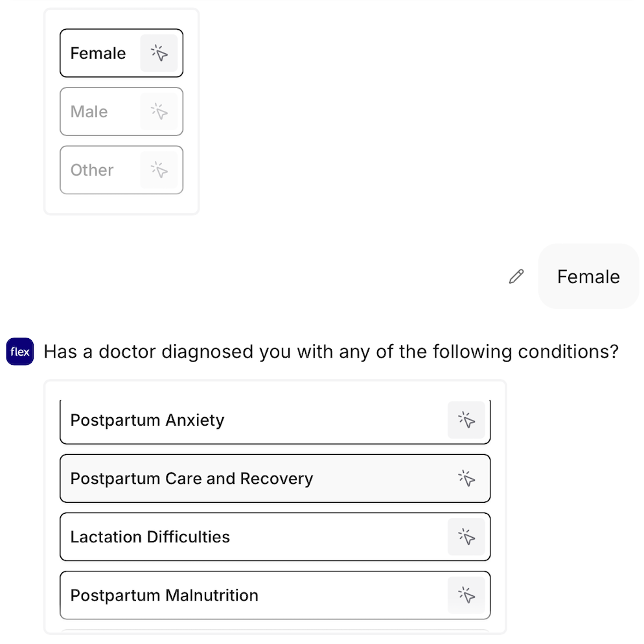
Task: Click the Female answer chat bubble
Action: (x=588, y=277)
